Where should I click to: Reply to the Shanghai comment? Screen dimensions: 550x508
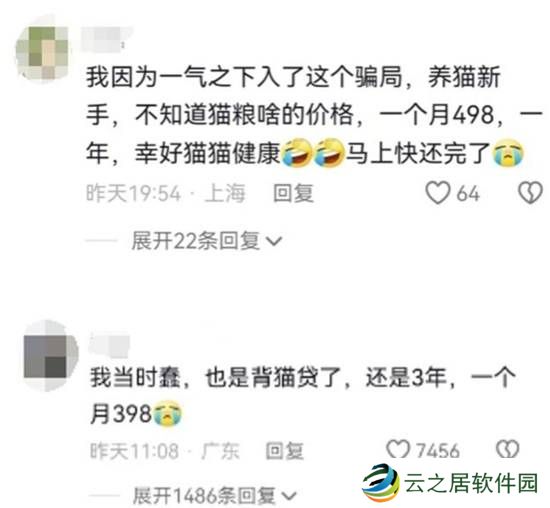(x=293, y=193)
